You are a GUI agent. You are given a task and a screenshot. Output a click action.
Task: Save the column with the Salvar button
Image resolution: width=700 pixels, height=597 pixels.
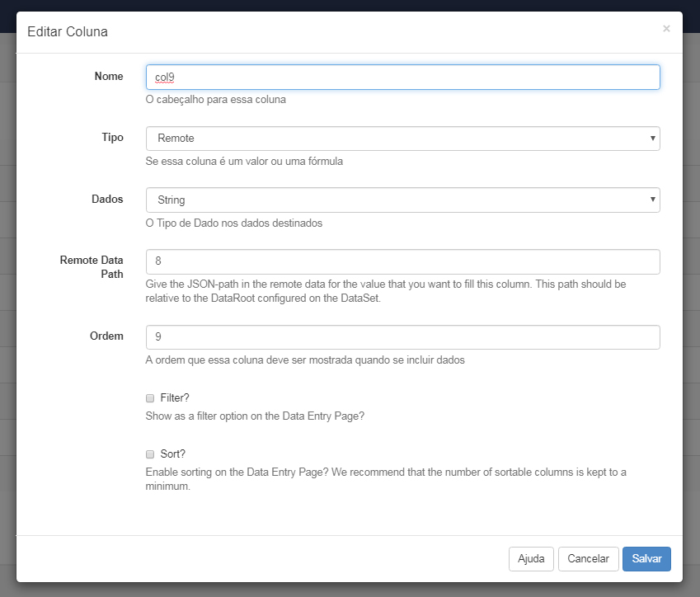coord(646,558)
